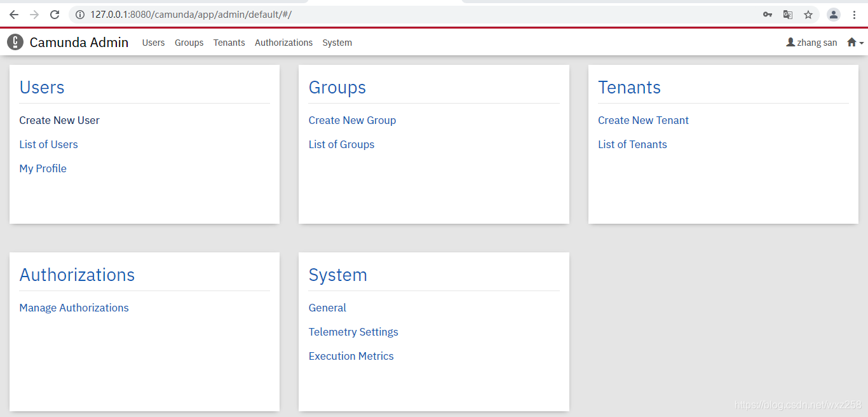Screen dimensions: 868x417
Task: Focus the browser address bar URL
Action: (191, 15)
